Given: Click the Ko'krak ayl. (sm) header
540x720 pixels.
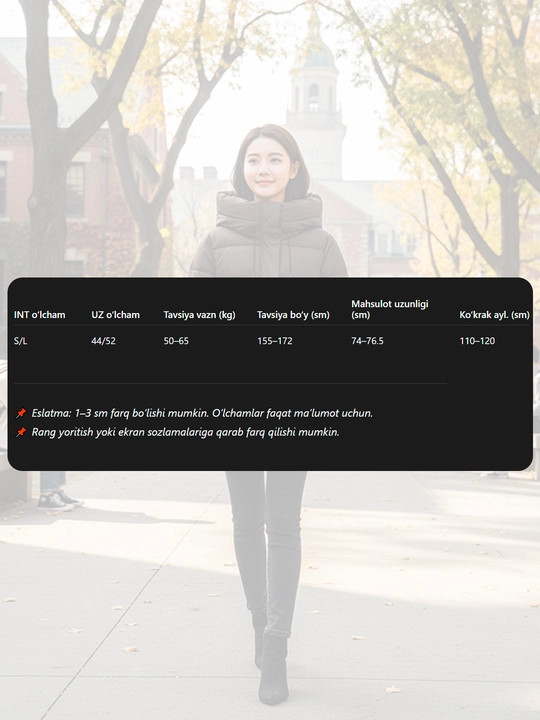Looking at the screenshot, I should (495, 315).
